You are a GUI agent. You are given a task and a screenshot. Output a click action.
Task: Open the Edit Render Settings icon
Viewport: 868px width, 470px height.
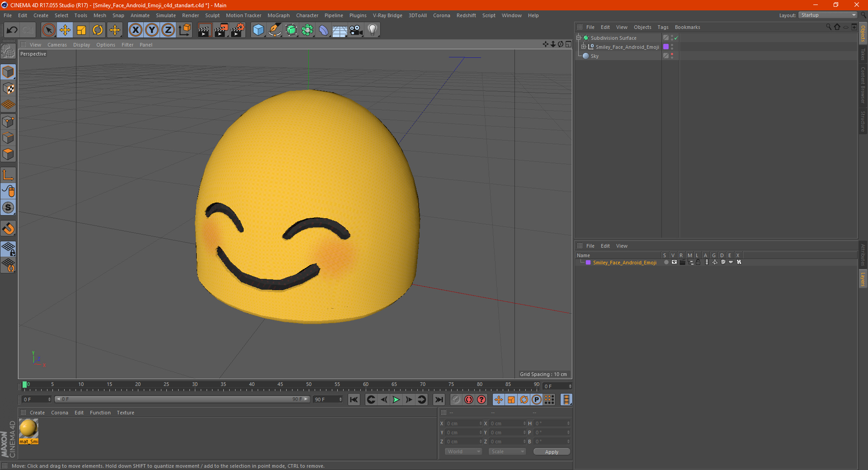(238, 30)
